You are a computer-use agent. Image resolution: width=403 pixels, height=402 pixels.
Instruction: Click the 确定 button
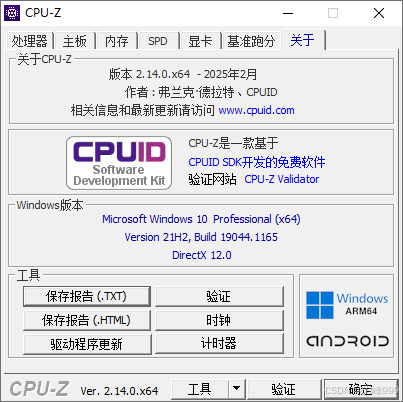point(361,389)
